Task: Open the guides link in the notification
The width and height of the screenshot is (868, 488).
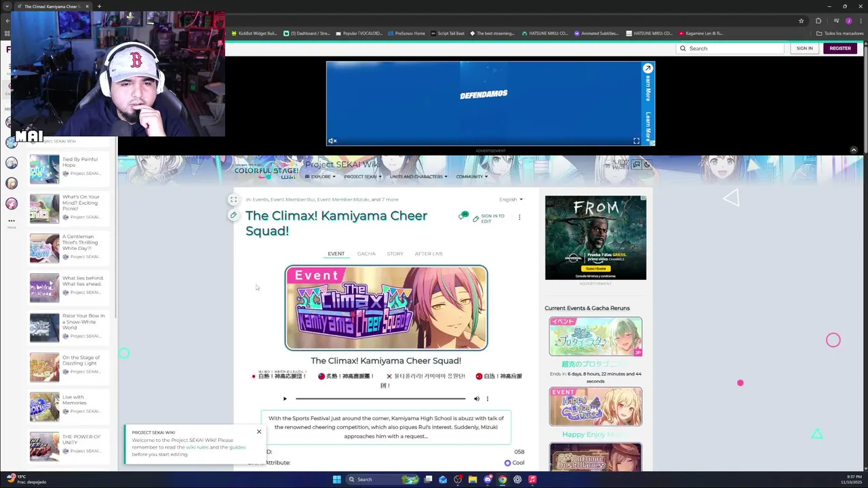Action: pos(237,447)
